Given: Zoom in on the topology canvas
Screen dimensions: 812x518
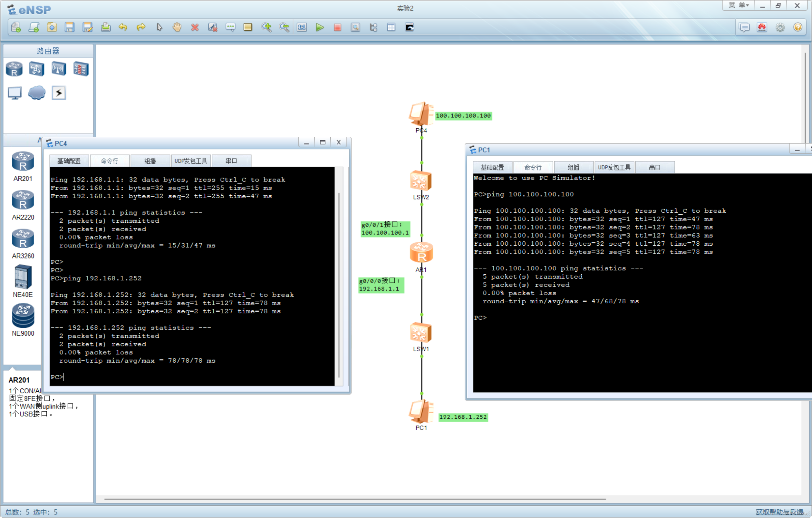Looking at the screenshot, I should coord(266,27).
